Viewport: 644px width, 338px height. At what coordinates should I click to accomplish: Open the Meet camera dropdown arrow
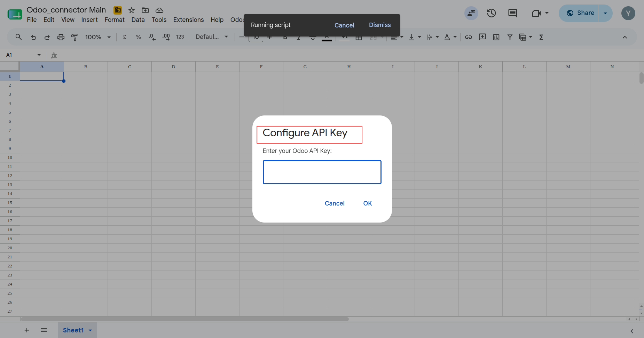tap(547, 13)
